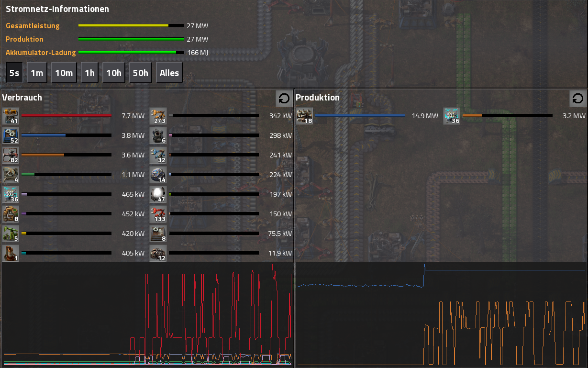Viewport: 588px width, 368px height.
Task: Click the consumption graph under Verbrauch
Action: pos(147,314)
